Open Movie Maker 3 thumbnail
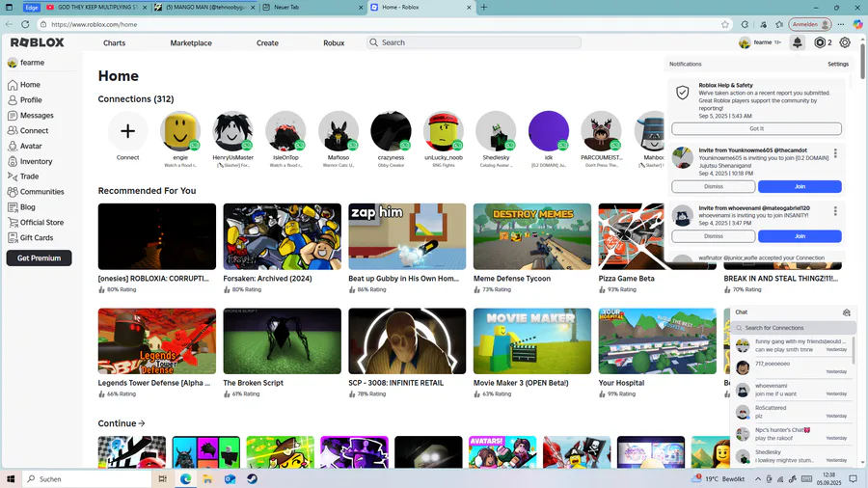The height and width of the screenshot is (488, 868). tap(532, 340)
